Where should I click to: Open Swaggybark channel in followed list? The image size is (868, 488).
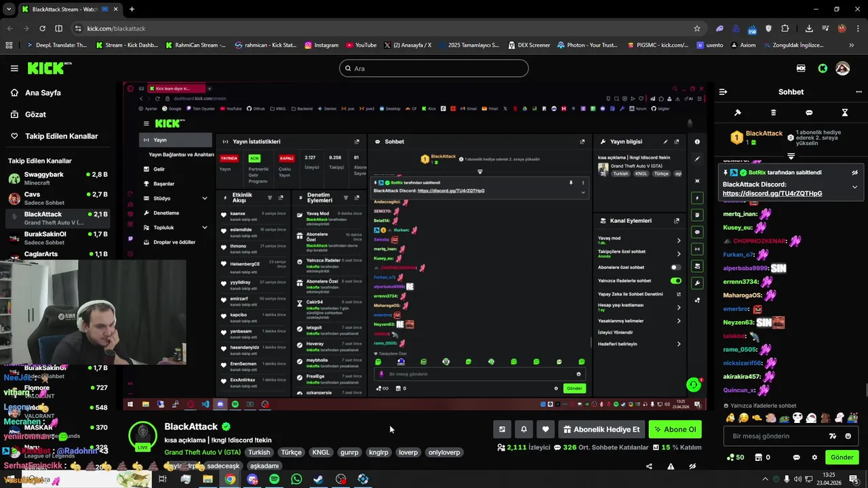[x=58, y=178]
